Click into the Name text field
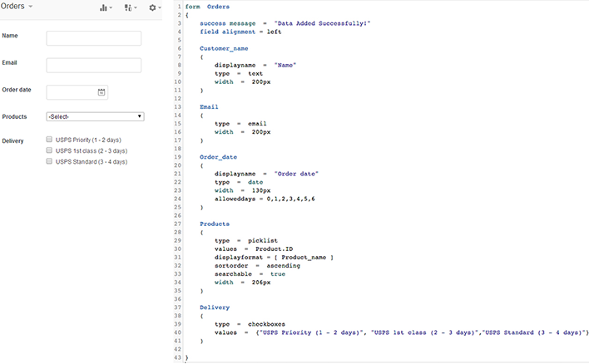 coord(93,38)
